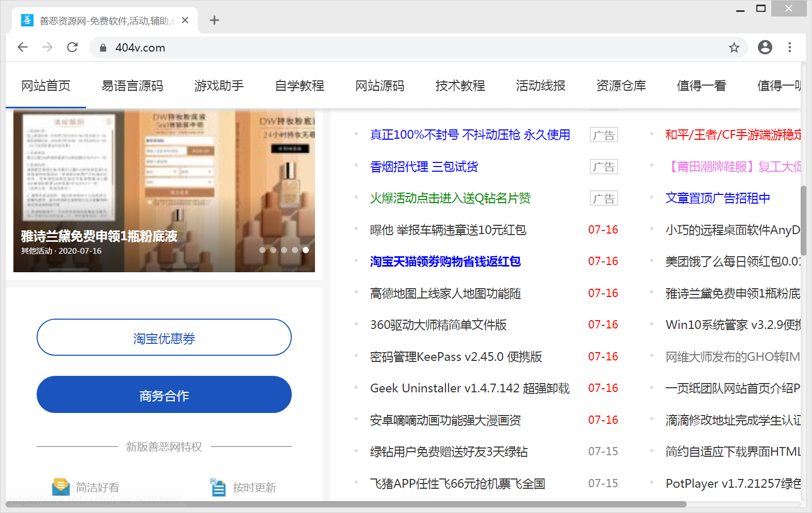Open 活动线报 nav item
The image size is (812, 513).
pos(541,86)
